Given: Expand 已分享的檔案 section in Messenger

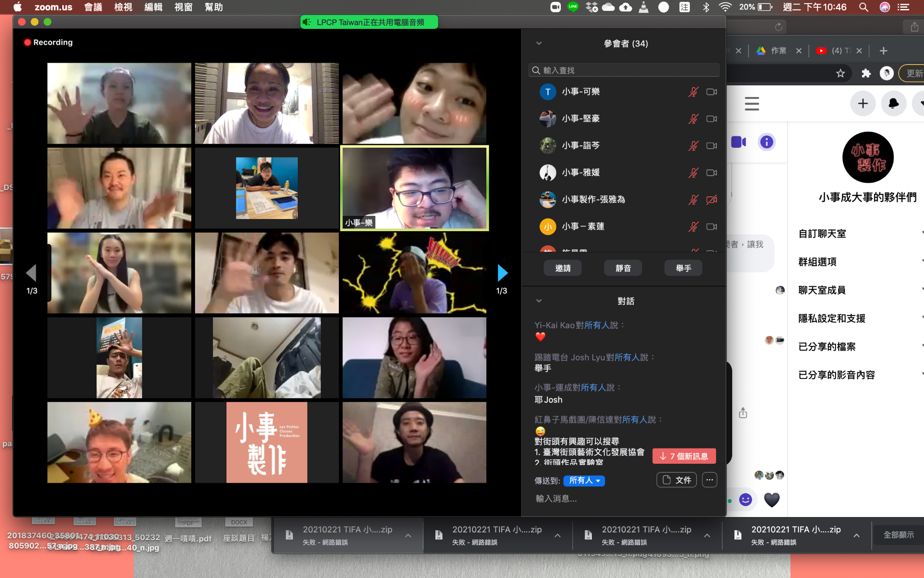Looking at the screenshot, I should point(861,347).
